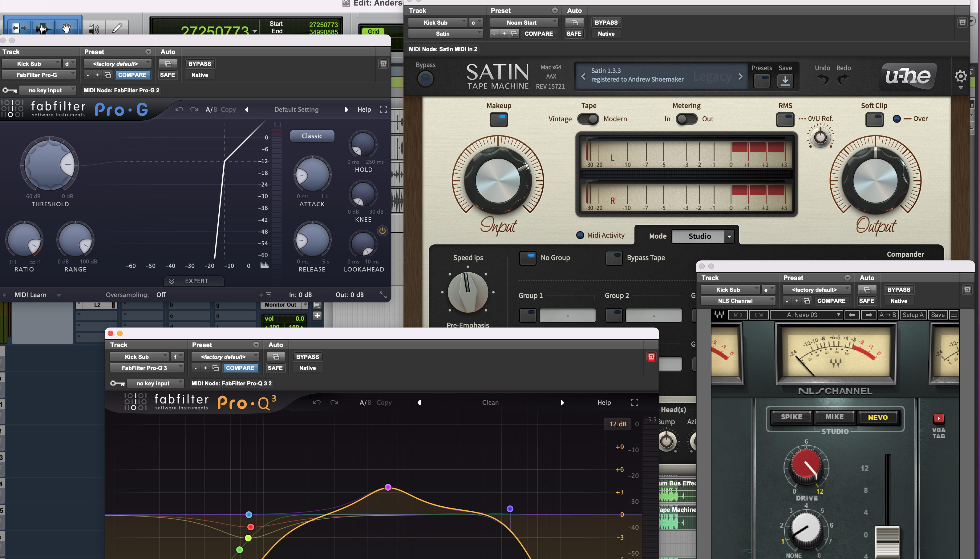This screenshot has height=559, width=980.
Task: Open Pro-G factory default preset menu
Action: [x=117, y=64]
